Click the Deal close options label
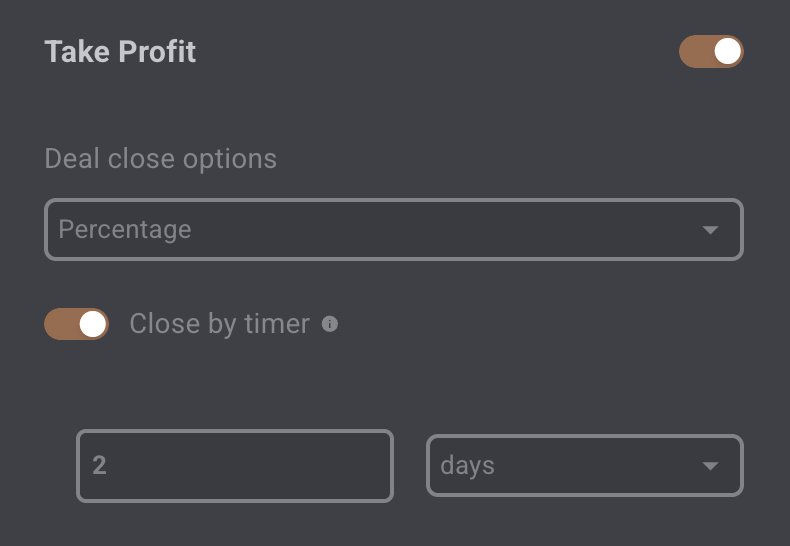Screen dimensions: 790x546 (161, 159)
